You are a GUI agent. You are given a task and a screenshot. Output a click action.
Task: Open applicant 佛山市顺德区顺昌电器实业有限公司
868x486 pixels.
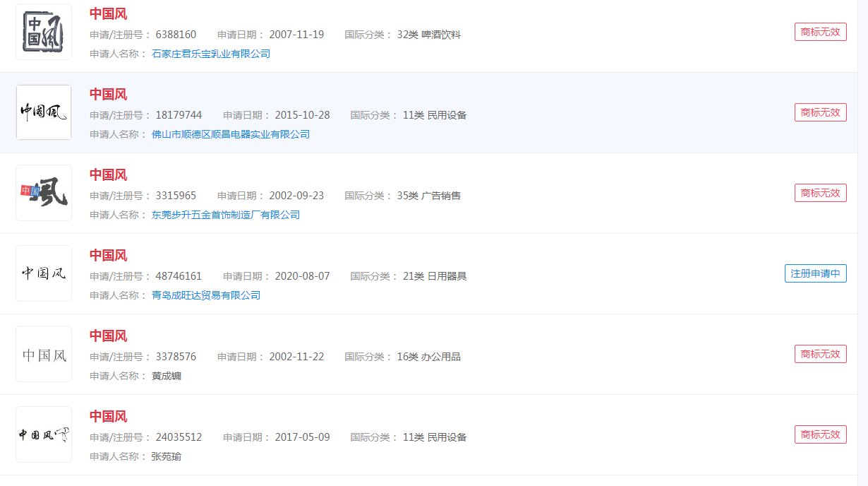pyautogui.click(x=231, y=134)
